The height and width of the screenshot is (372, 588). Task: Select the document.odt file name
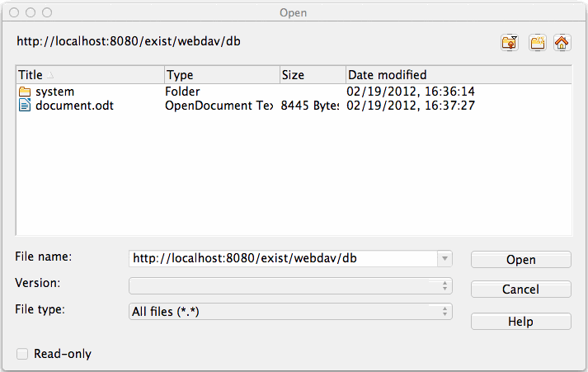pos(74,106)
